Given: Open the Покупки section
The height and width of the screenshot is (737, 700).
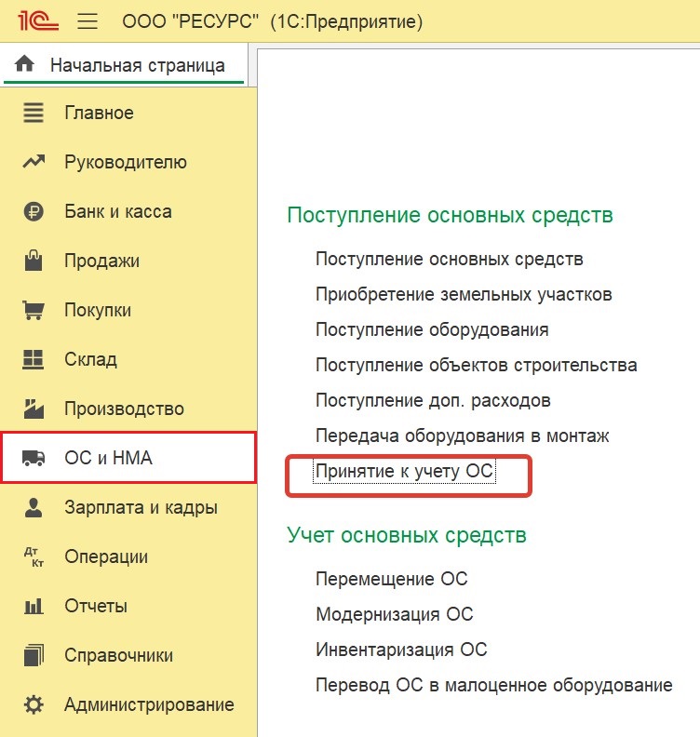Looking at the screenshot, I should point(128,310).
